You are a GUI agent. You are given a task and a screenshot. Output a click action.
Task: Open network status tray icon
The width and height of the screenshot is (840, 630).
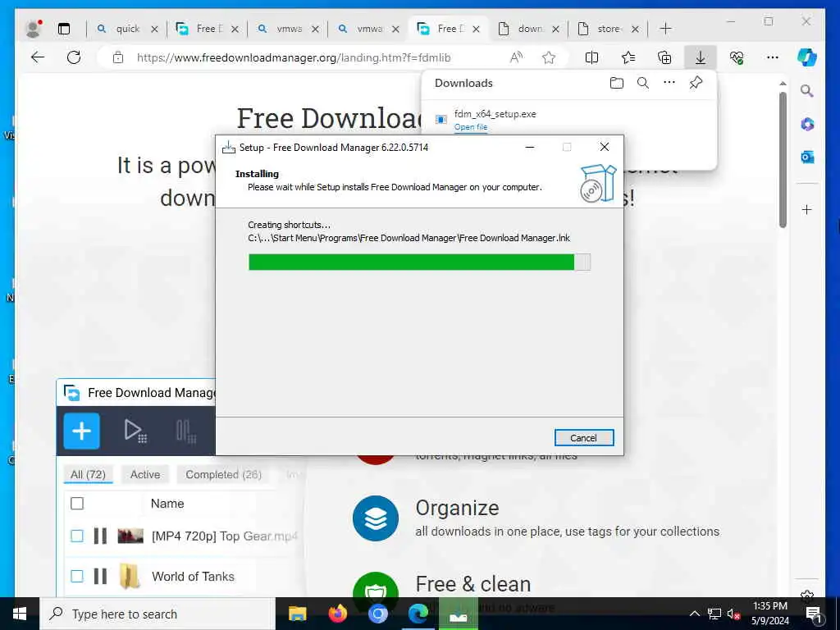[714, 614]
